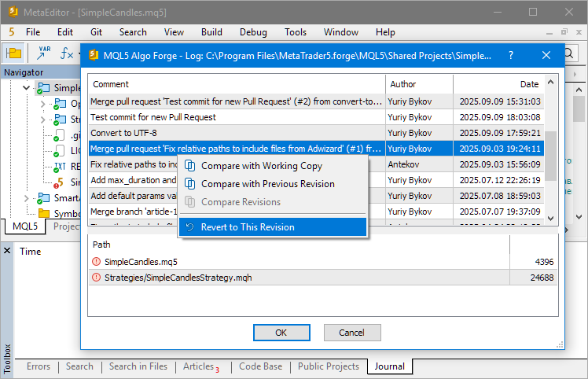This screenshot has width=588, height=379.
Task: Open the Search in Files tab
Action: pyautogui.click(x=138, y=366)
